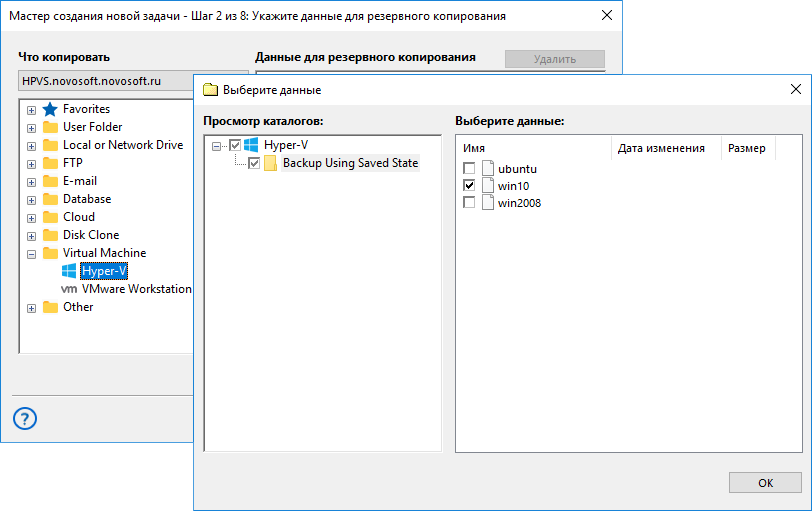Select the Hyper-V item under Virtual Machine
The image size is (812, 511).
104,271
